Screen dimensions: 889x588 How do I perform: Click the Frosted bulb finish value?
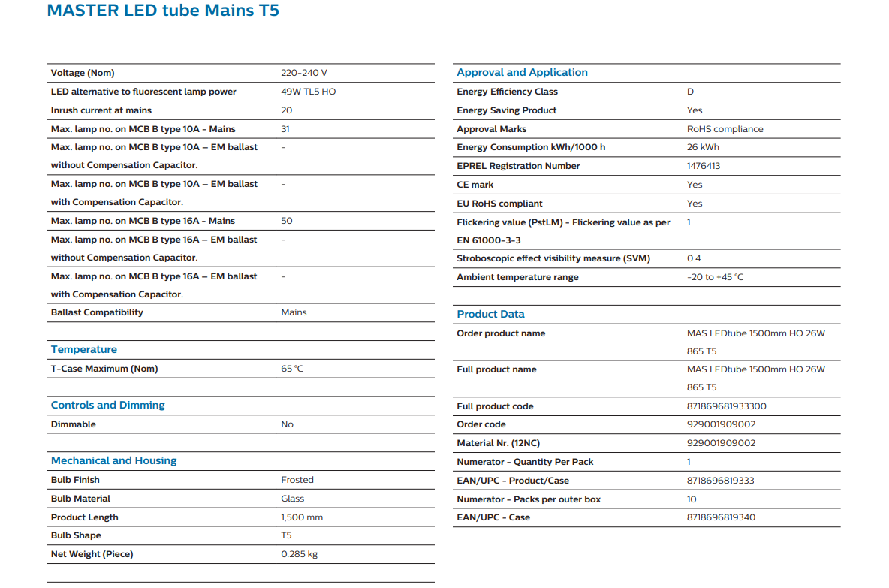(297, 480)
